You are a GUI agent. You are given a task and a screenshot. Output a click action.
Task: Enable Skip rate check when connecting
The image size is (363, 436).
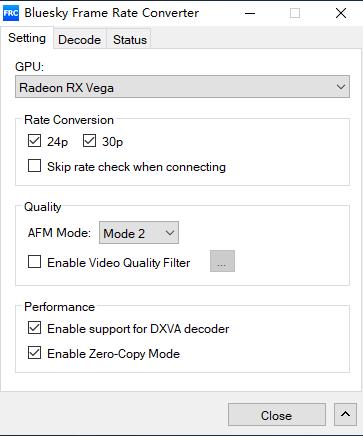(34, 166)
